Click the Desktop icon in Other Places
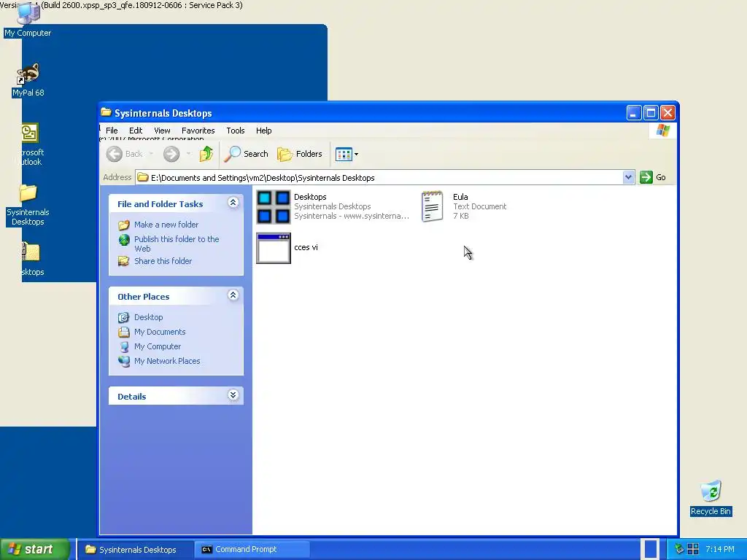The width and height of the screenshot is (747, 560). [x=124, y=317]
